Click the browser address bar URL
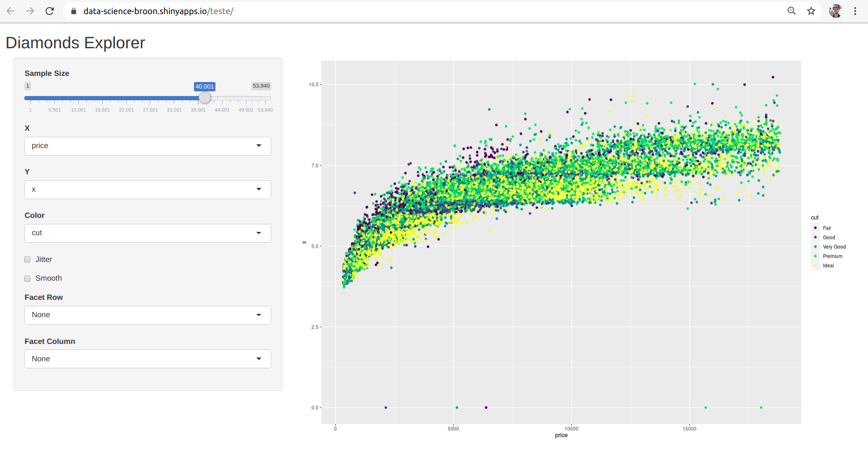This screenshot has width=868, height=469. click(158, 11)
